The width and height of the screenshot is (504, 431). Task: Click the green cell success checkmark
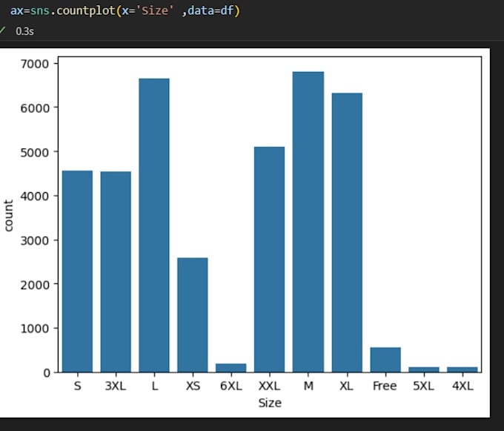(2, 31)
